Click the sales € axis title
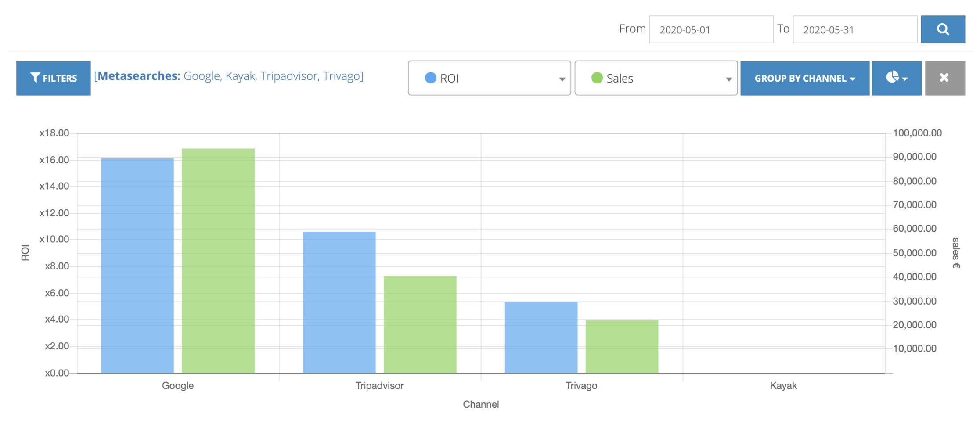Screen dimensions: 980x431 point(956,253)
